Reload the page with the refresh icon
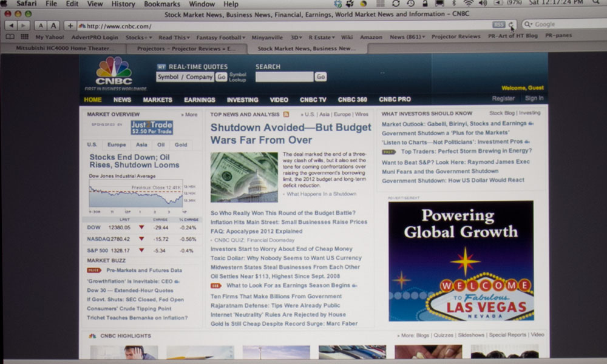607x364 pixels. [511, 25]
